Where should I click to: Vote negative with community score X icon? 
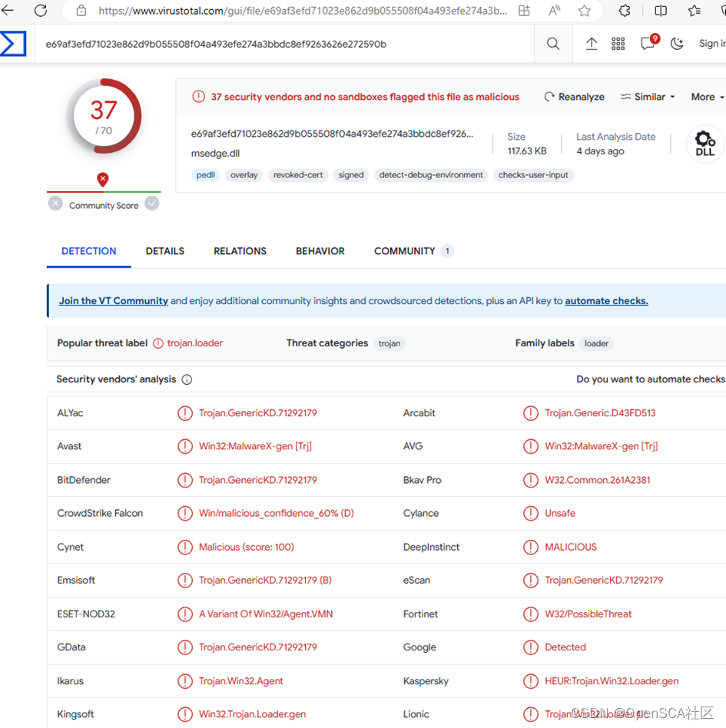(55, 204)
